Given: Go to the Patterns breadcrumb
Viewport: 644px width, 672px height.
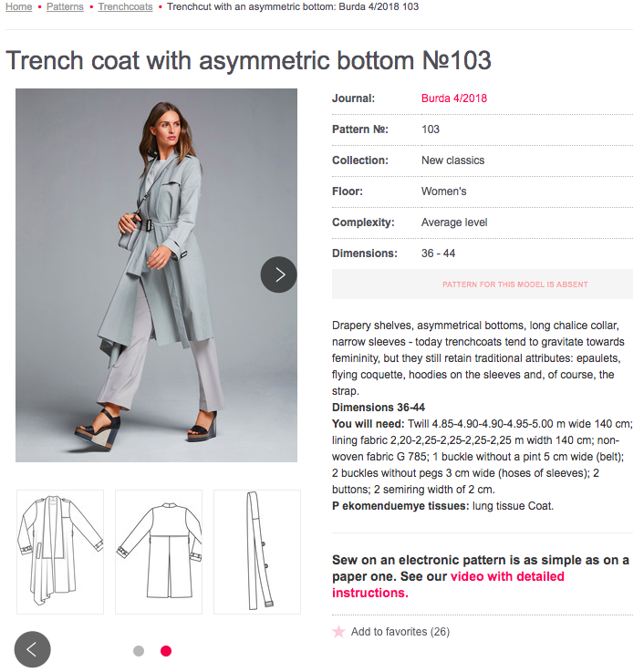Looking at the screenshot, I should pos(65,6).
